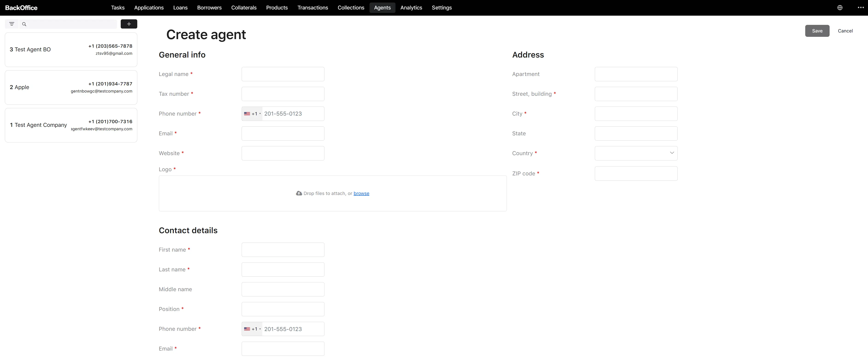This screenshot has width=868, height=363.
Task: Click phone +1 (201)700-7316
Action: [110, 122]
